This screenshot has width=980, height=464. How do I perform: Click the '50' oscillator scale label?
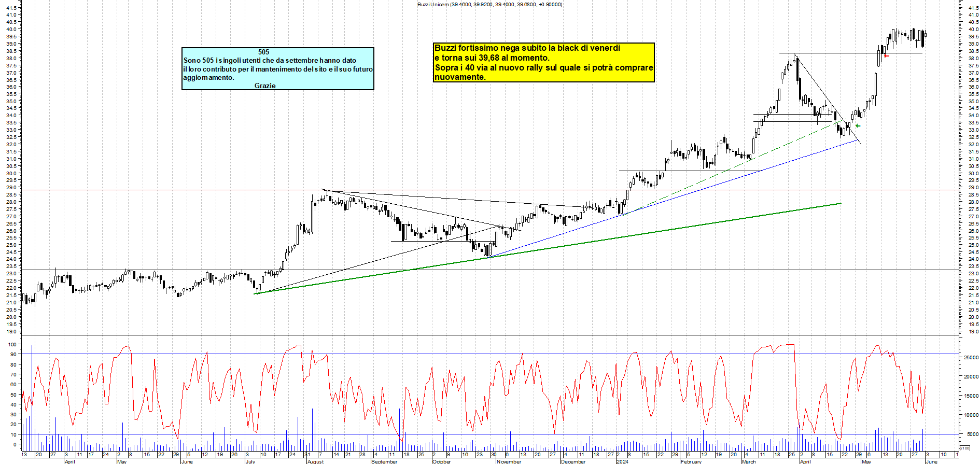coord(13,395)
